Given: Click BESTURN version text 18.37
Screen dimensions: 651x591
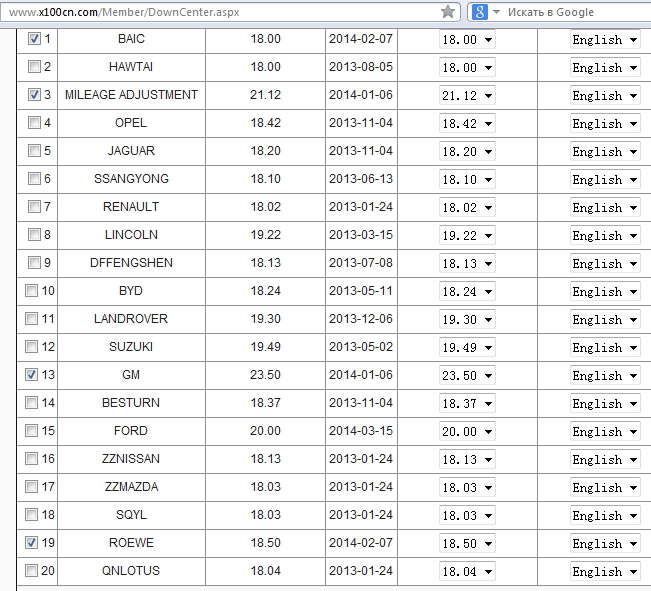Looking at the screenshot, I should pyautogui.click(x=265, y=402).
